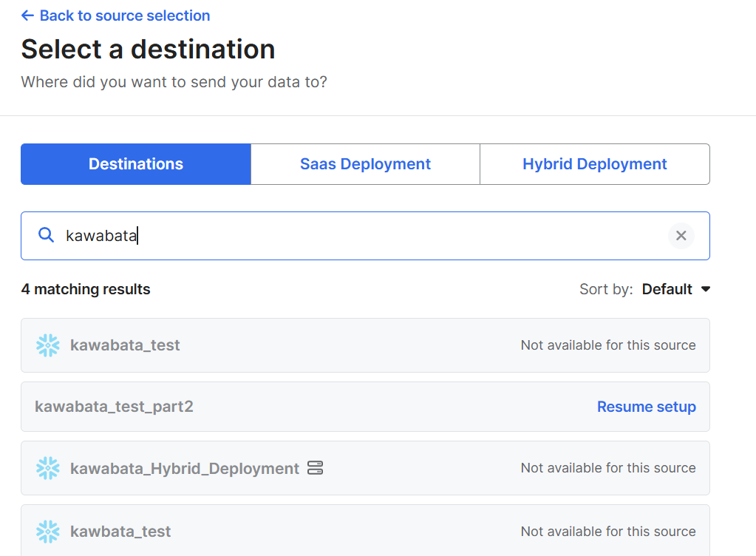Click the Snowflake icon beside kawabata_test
The image size is (756, 556).
pyautogui.click(x=48, y=345)
